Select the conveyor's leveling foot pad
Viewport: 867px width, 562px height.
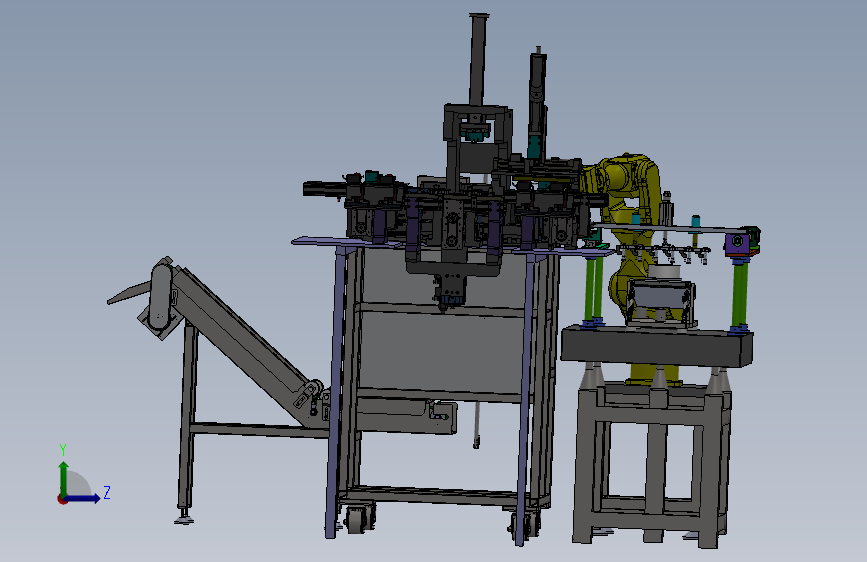(184, 519)
